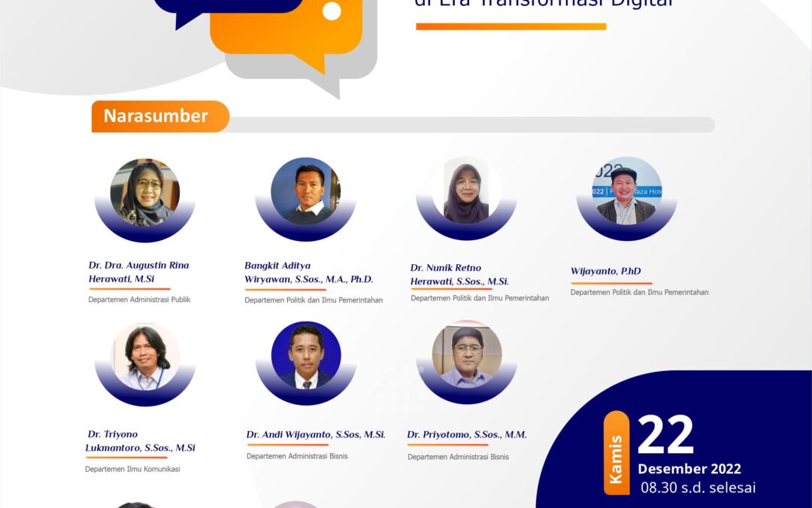This screenshot has height=508, width=812.
Task: Select name Bangkit Aditya Wiryawan, S.Sos., M.A., Ph.D.
Action: click(309, 272)
